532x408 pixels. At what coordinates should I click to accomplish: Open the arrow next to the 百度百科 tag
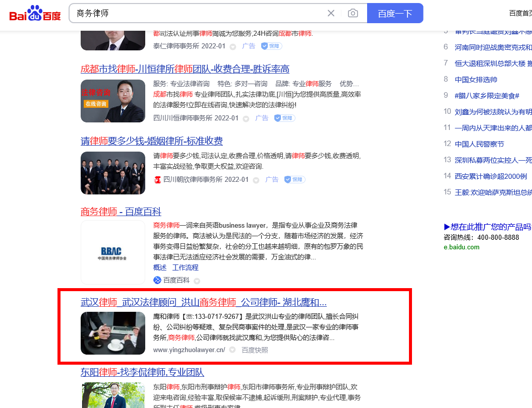pos(197,280)
